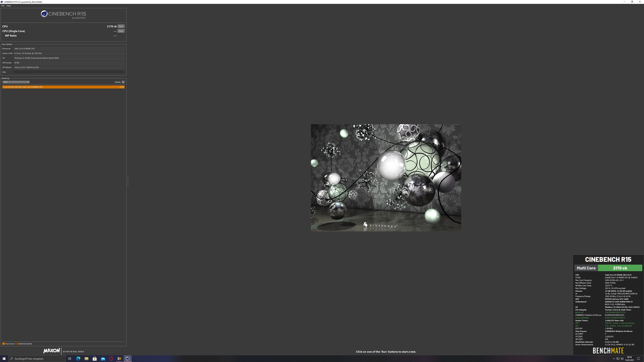Click the panel splitter handle
Screen dimensions: 644x362
point(128,181)
